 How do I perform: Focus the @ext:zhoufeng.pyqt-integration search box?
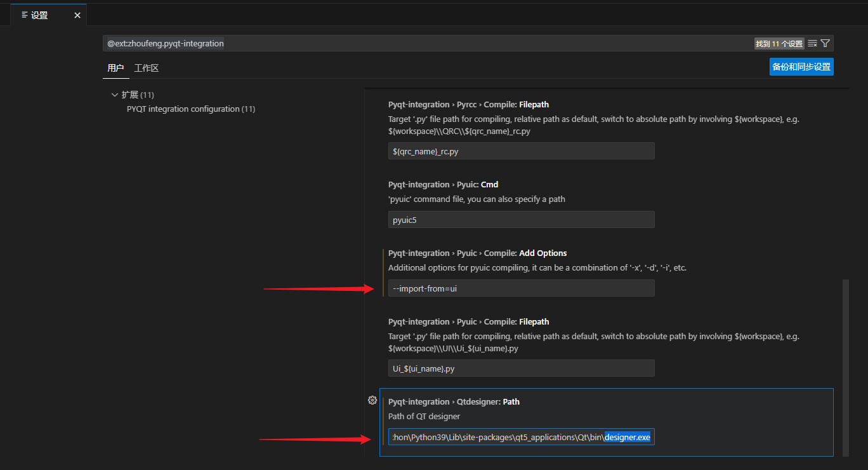428,44
